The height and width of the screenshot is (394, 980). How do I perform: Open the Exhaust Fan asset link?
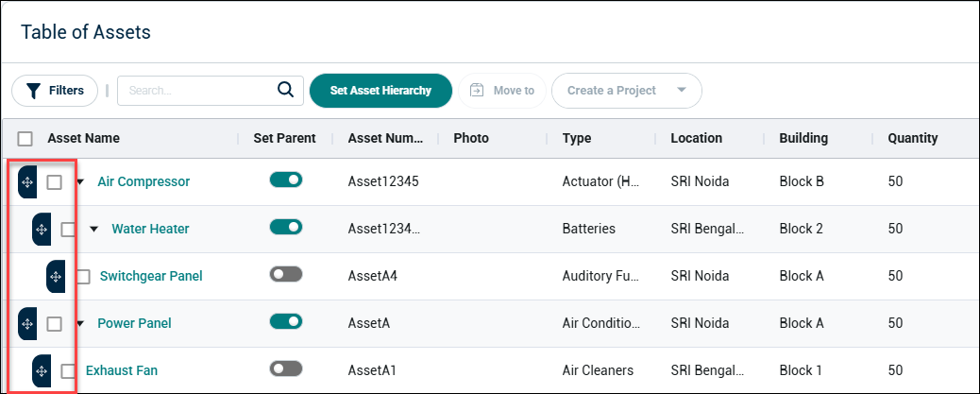click(x=121, y=371)
